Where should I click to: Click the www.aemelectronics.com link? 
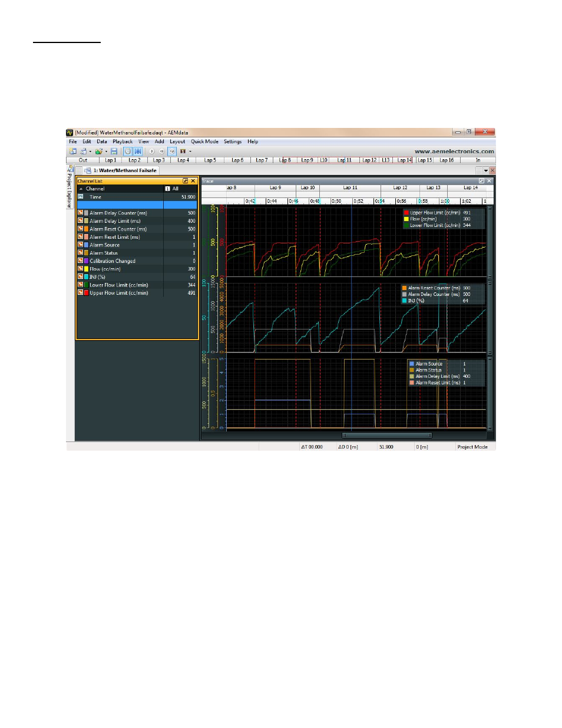coord(454,151)
